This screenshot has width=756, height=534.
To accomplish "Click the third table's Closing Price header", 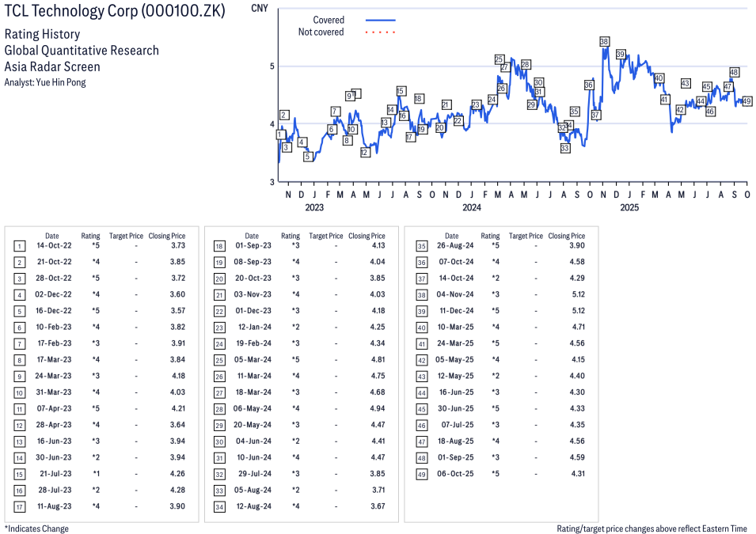I will coord(566,236).
